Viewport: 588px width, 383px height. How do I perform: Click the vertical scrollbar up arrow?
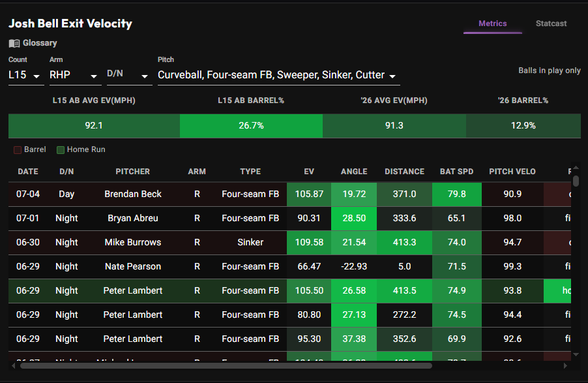pyautogui.click(x=576, y=168)
